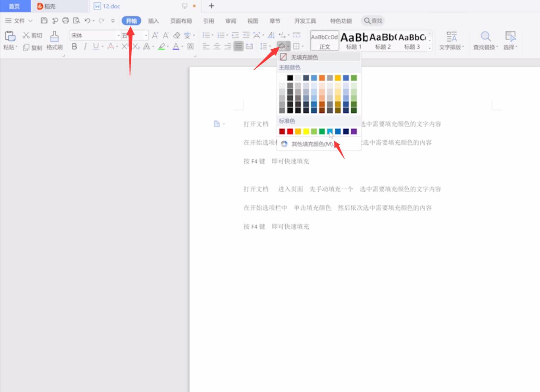Click the Save icon in quick access toolbar
Viewport: 540px width, 392px height.
coord(44,21)
